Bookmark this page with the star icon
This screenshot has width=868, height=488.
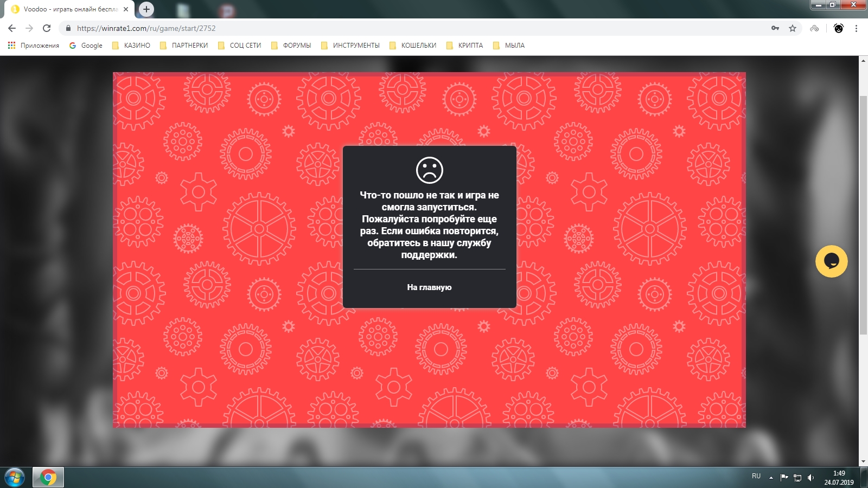point(793,28)
